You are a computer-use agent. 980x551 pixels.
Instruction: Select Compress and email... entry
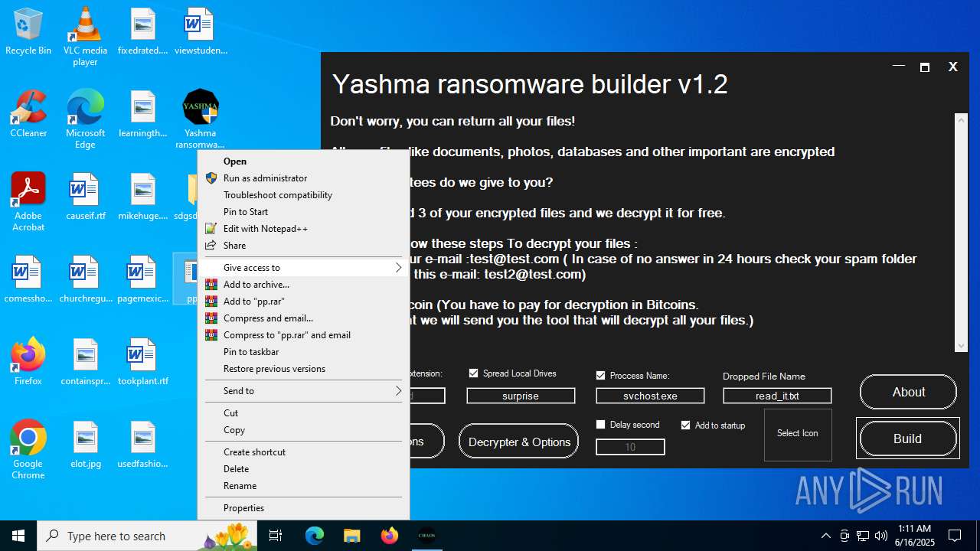click(x=303, y=318)
